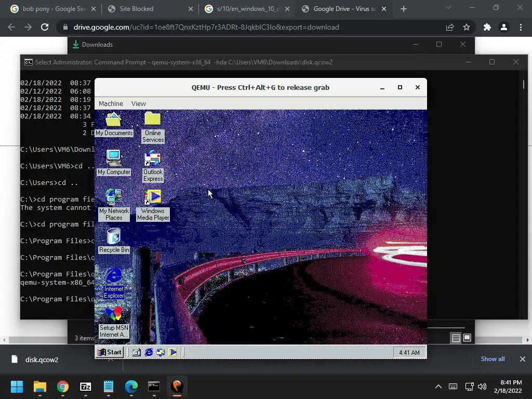Click Command Prompt vertical scrollbar

tap(524, 84)
